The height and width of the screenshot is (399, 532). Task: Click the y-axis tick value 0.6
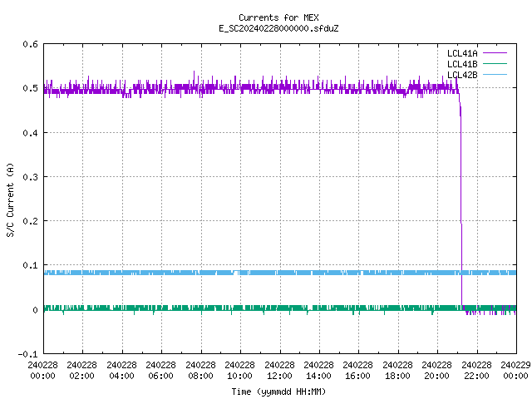(x=30, y=44)
